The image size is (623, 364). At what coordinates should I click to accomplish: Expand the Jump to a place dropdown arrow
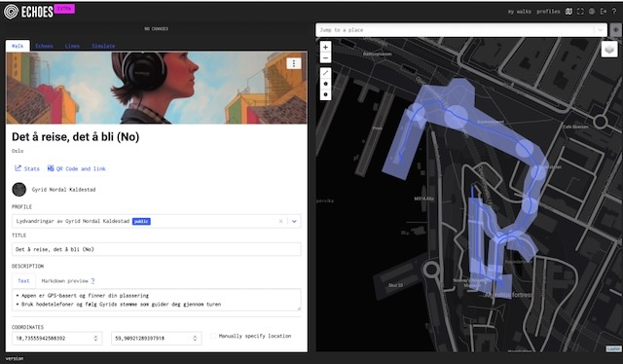(600, 30)
